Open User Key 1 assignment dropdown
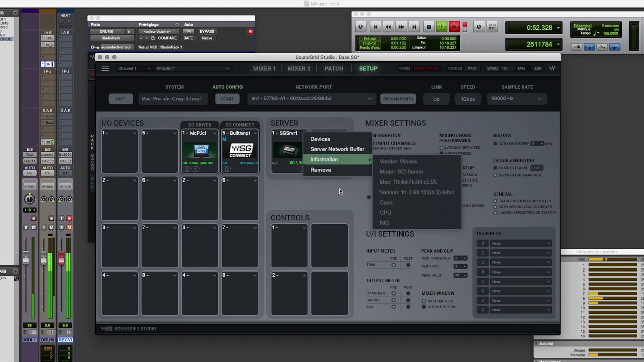Screen dimensions: 644x362 (521, 243)
